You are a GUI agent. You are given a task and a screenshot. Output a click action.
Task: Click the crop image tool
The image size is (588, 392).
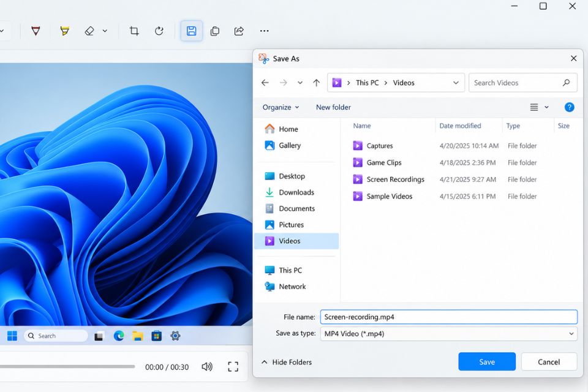pos(134,31)
